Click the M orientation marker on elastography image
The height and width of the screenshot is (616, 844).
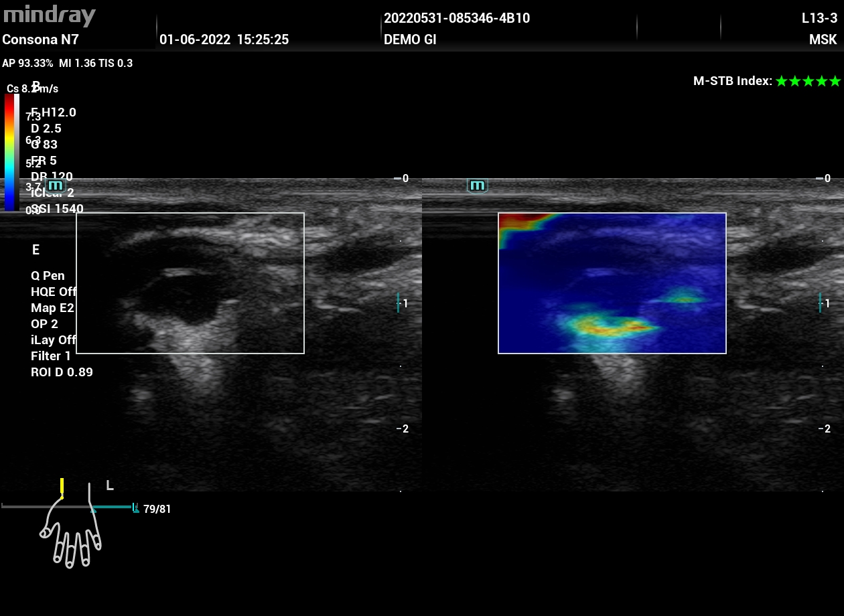(x=477, y=185)
